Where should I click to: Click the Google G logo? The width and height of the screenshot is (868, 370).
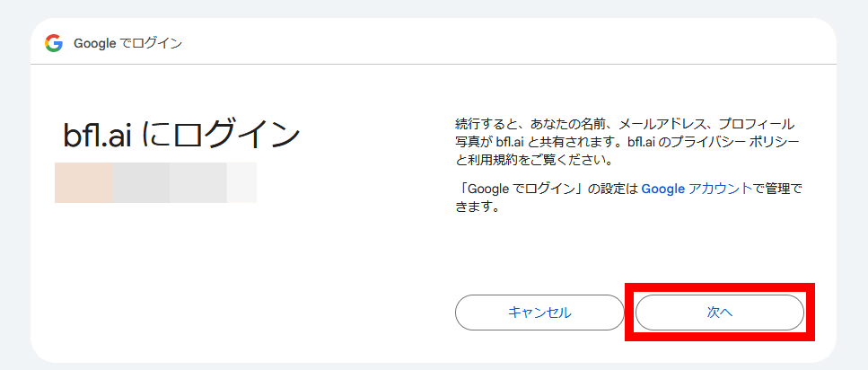(54, 43)
